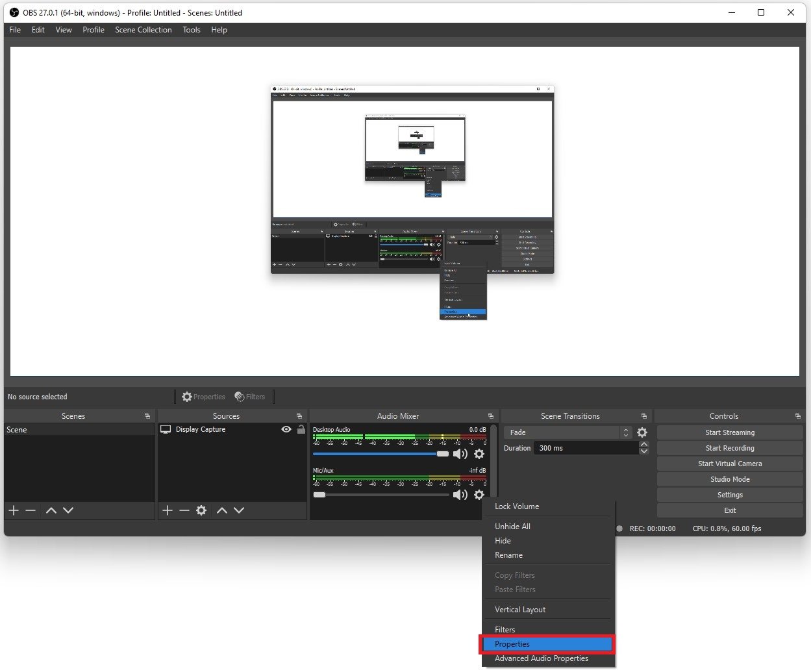This screenshot has width=811, height=672.
Task: Move scene up with arrow
Action: (x=51, y=510)
